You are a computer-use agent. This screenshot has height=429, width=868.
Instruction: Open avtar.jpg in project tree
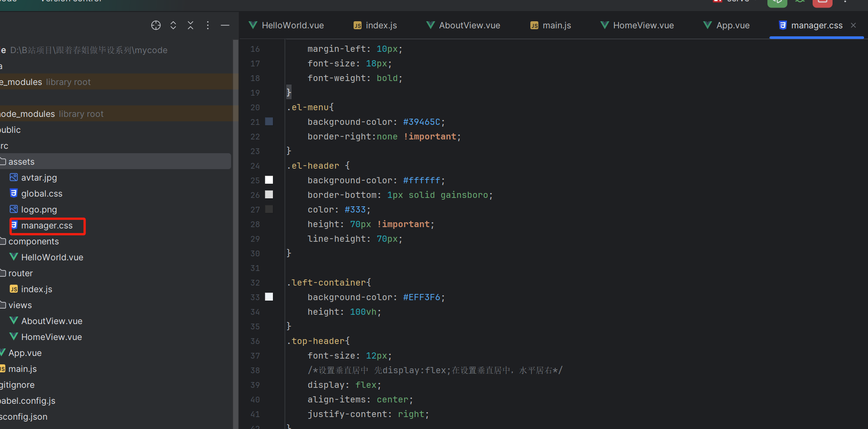point(39,178)
